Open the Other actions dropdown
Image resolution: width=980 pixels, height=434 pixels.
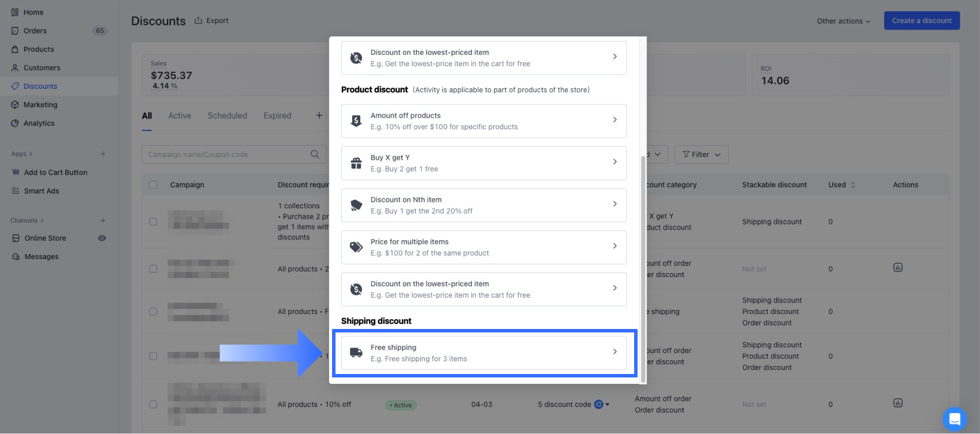point(843,21)
